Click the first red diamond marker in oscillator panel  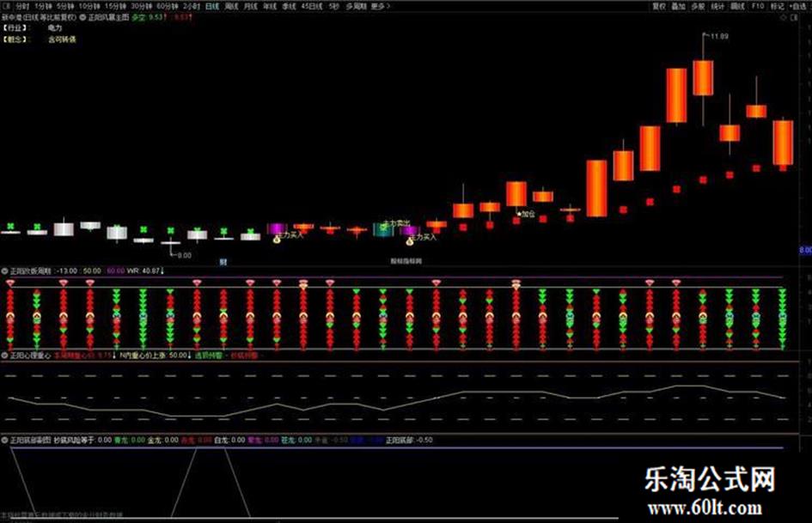click(9, 283)
